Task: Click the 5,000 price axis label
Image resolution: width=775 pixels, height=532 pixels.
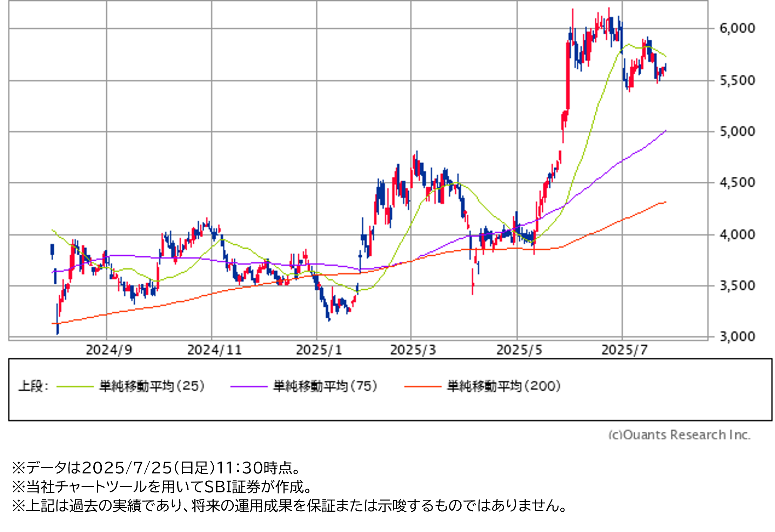Action: pyautogui.click(x=737, y=132)
